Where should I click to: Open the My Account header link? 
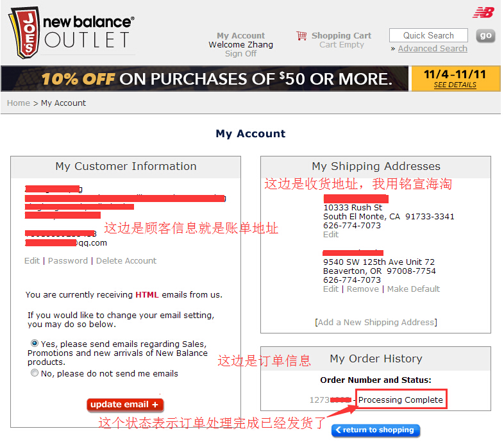[240, 35]
